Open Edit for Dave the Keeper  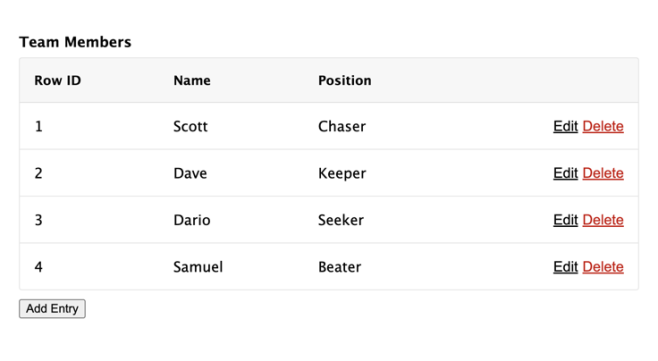[565, 173]
